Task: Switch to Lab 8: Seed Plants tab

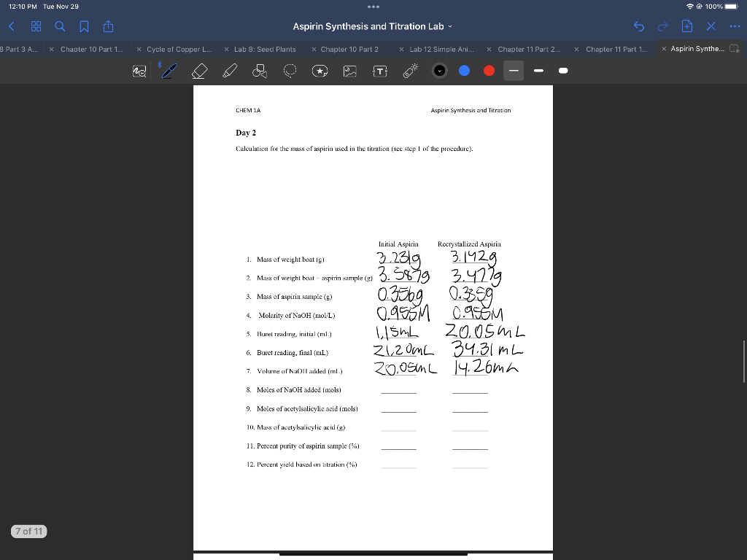Action: pos(265,49)
